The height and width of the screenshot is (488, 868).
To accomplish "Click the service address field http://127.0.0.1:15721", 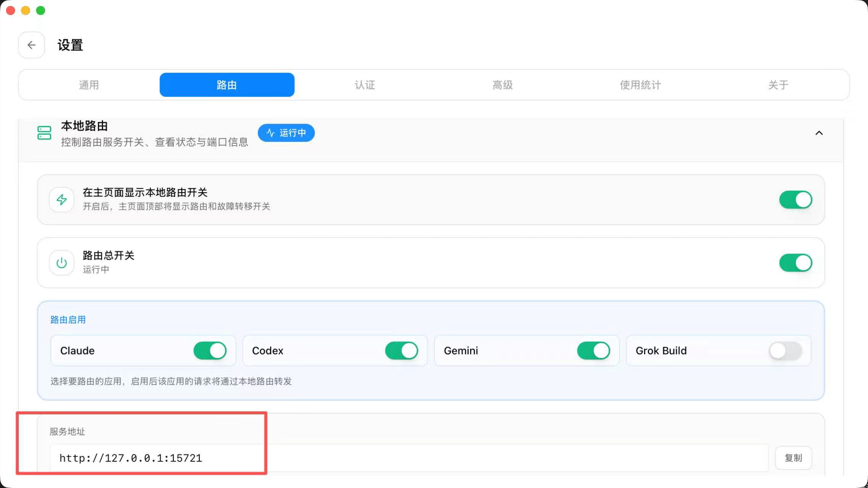I will point(409,458).
